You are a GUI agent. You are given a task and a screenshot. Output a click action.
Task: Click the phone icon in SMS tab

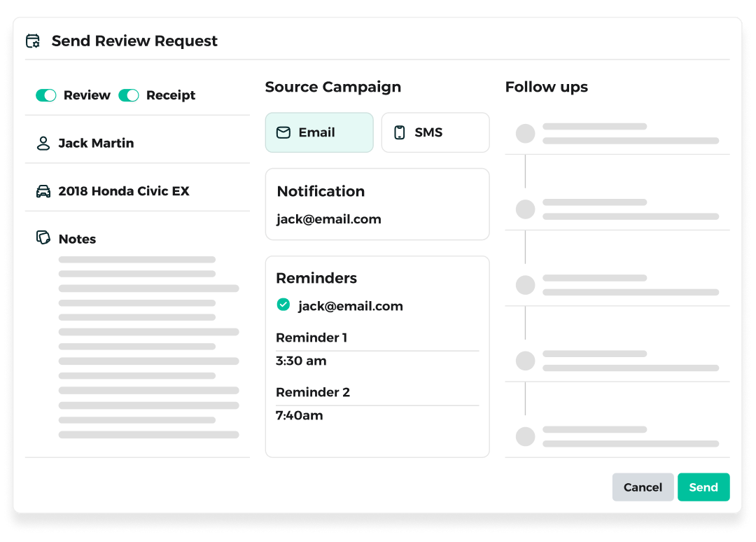click(400, 132)
